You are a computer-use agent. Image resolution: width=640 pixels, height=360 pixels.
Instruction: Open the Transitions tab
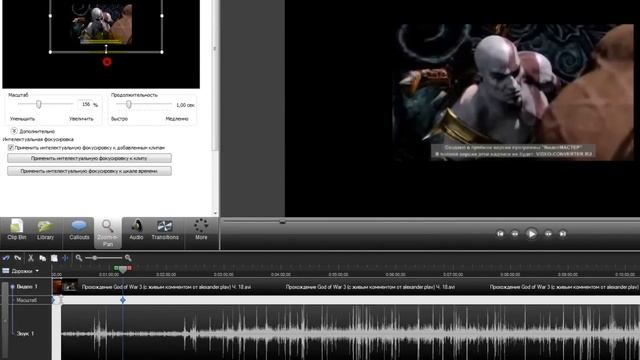165,230
